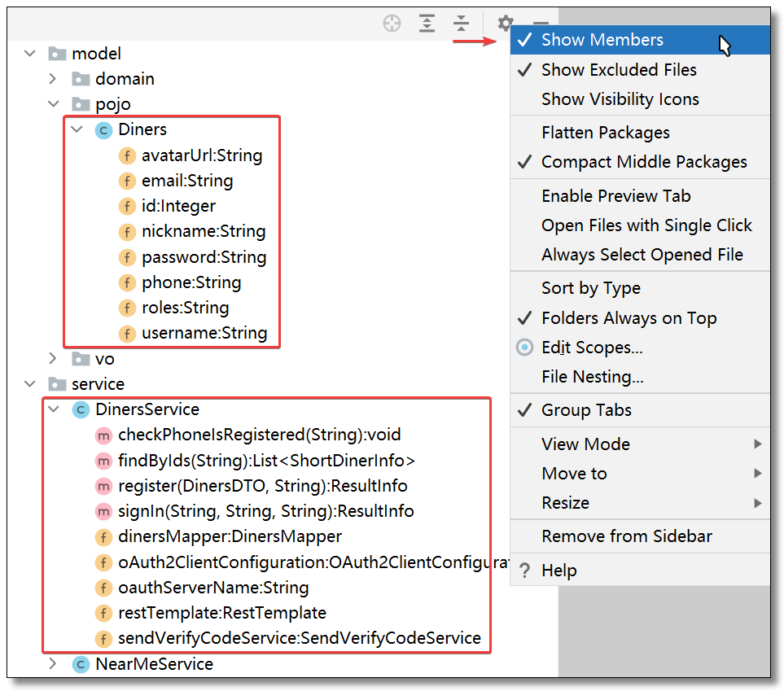The width and height of the screenshot is (784, 691).
Task: Click the Expand All icon
Action: click(427, 24)
